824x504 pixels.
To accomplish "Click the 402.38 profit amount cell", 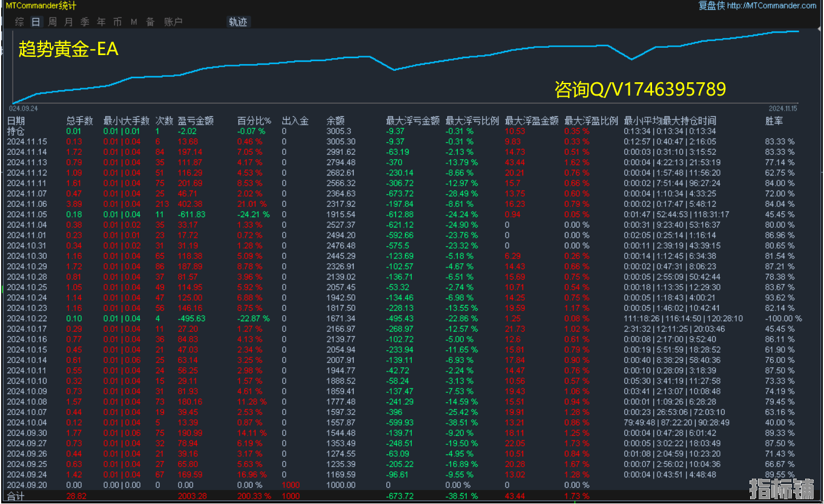I will coord(190,204).
